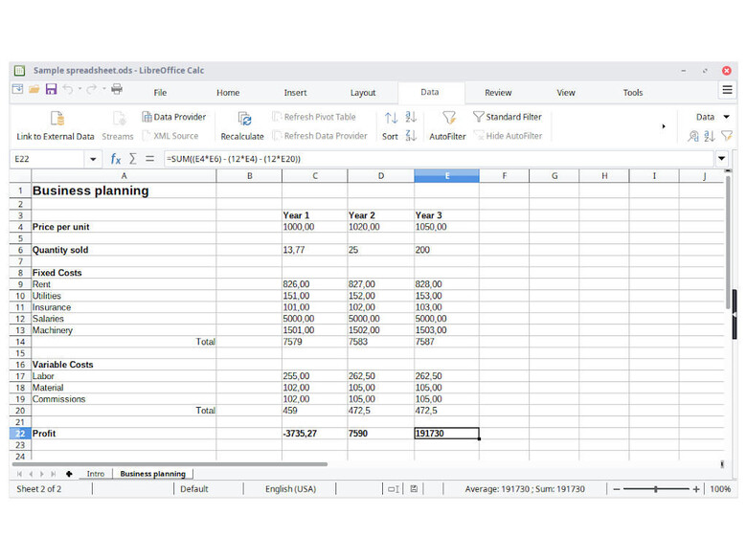The height and width of the screenshot is (560, 747).
Task: Click the Price per unit label cell
Action: [x=124, y=227]
